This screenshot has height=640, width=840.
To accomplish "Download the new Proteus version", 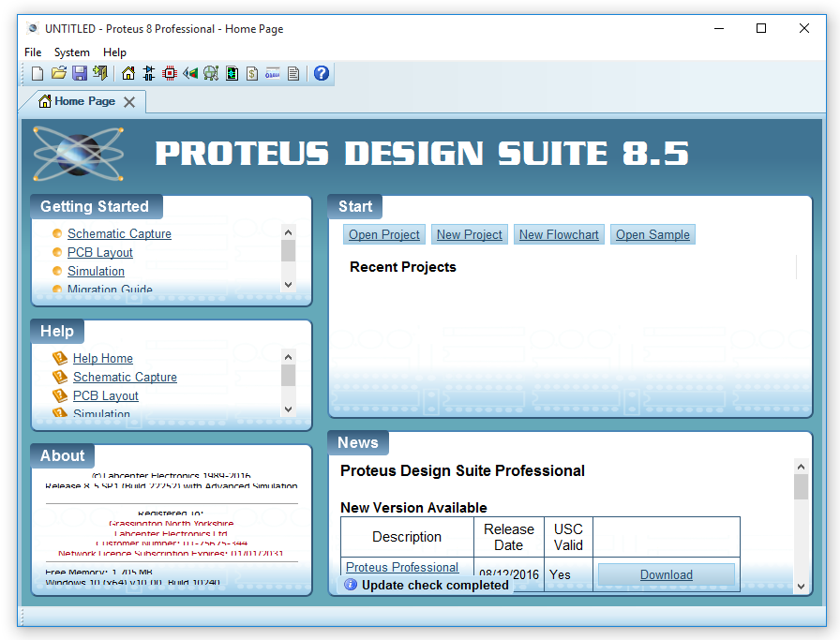I will point(667,574).
